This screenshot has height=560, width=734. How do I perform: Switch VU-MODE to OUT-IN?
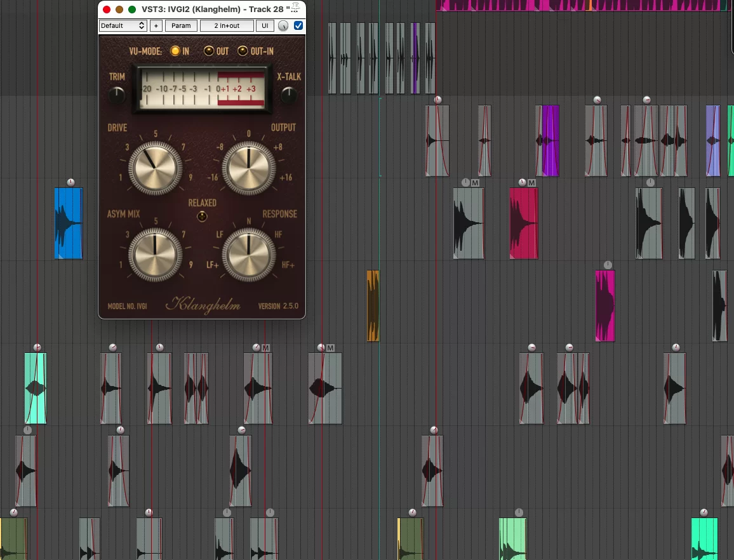(243, 51)
